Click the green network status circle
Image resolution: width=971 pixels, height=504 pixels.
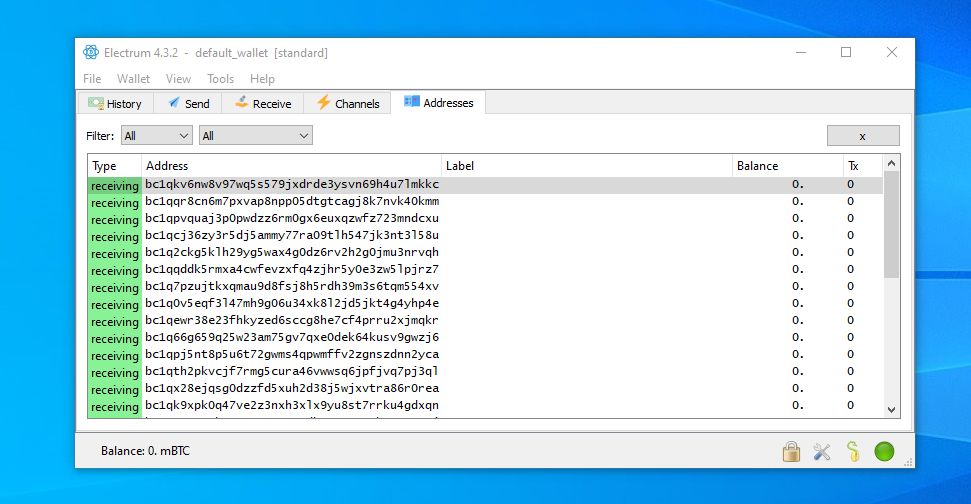(x=884, y=451)
